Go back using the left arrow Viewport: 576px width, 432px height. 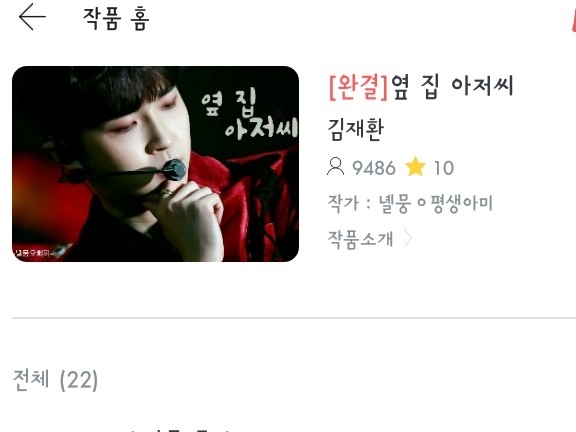pyautogui.click(x=32, y=17)
